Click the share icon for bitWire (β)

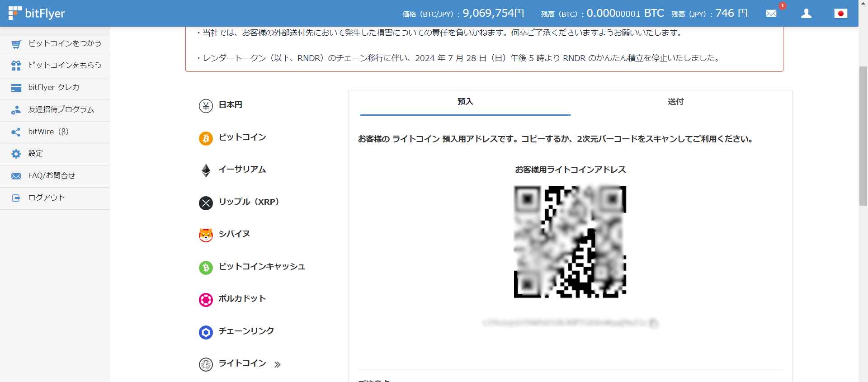(16, 132)
